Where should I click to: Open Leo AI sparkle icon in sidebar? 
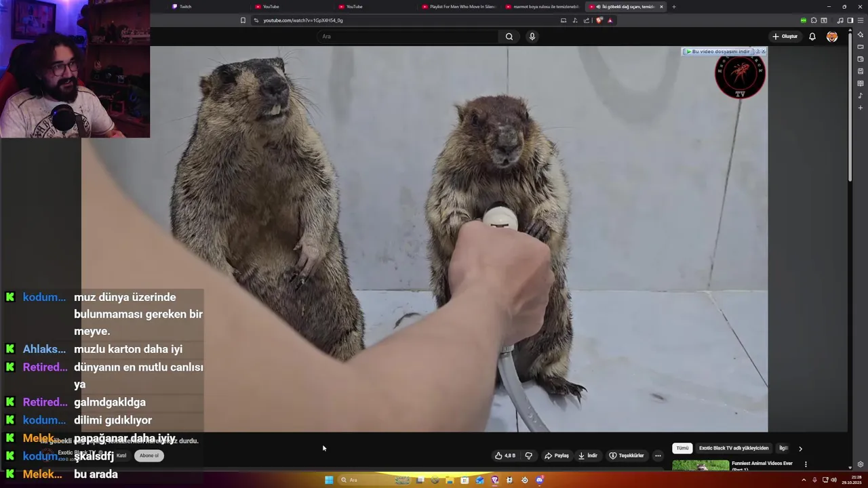(861, 35)
